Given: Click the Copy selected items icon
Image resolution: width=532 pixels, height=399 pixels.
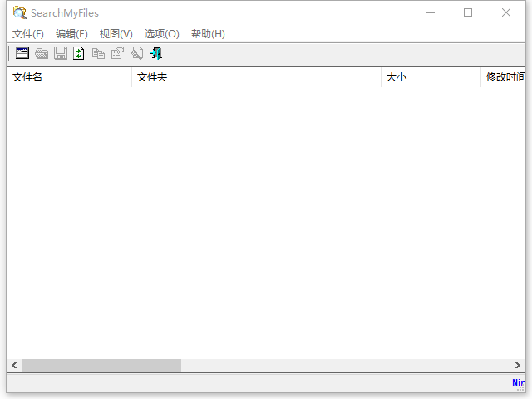Looking at the screenshot, I should (x=98, y=53).
